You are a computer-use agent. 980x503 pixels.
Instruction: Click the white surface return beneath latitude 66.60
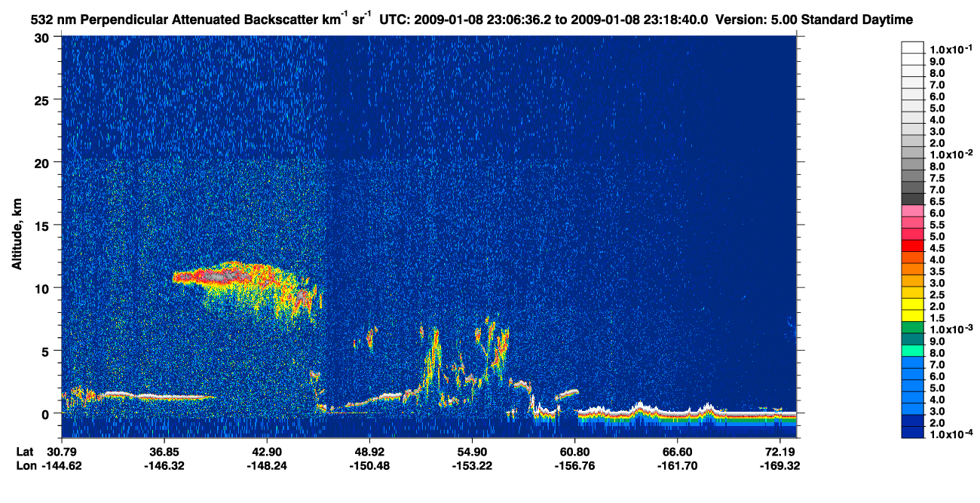(677, 413)
